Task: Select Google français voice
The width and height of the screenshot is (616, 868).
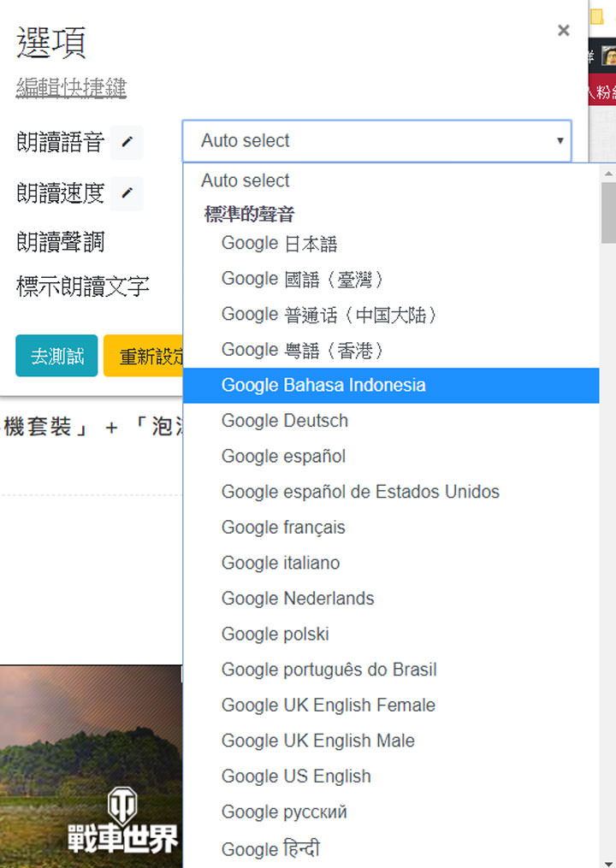Action: pos(391,528)
